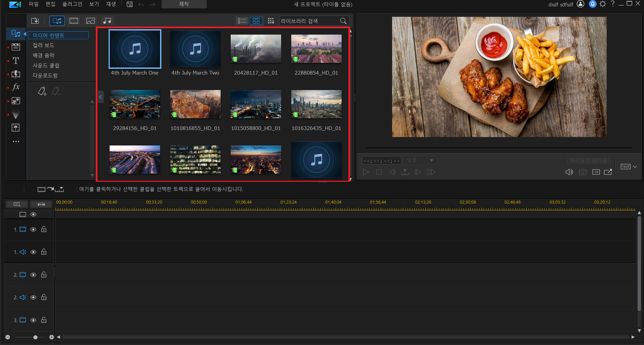Collapse the library side panel arrow
The image size is (644, 345).
100,97
